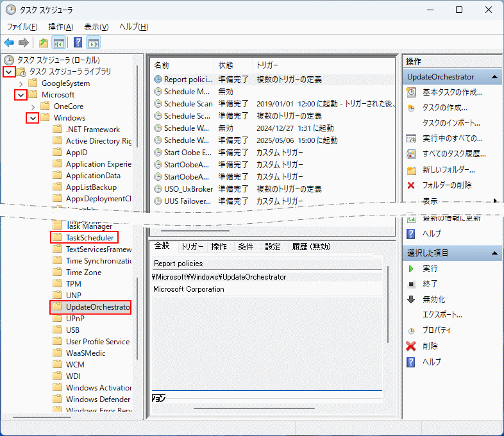Select the UUS Failover task row

273,201
